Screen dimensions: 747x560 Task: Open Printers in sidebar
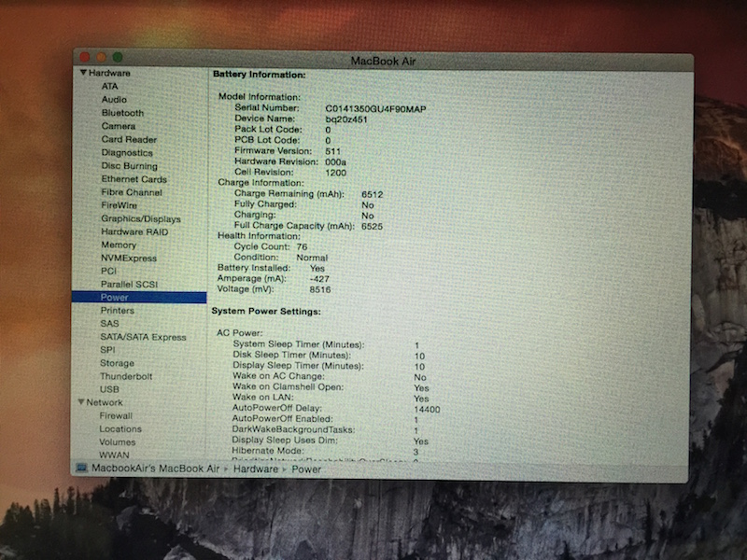click(x=118, y=311)
